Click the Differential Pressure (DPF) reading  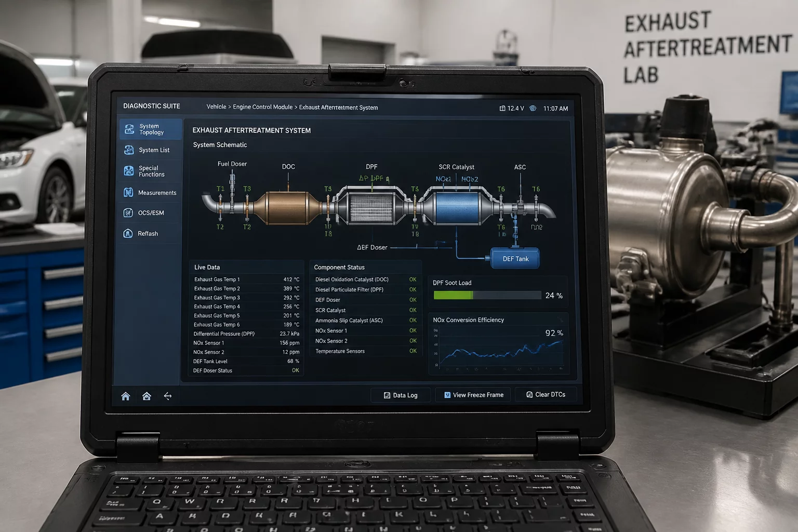(x=246, y=334)
